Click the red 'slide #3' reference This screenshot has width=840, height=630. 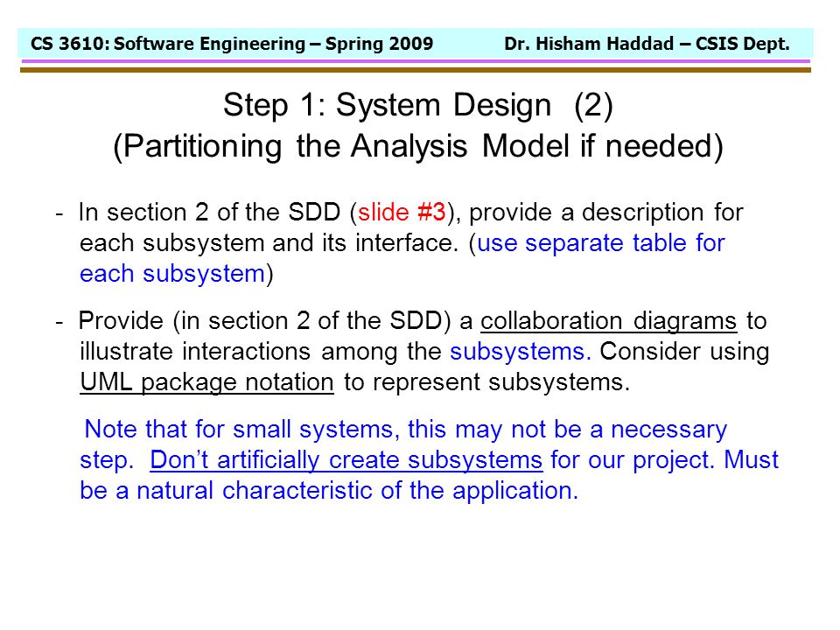(x=402, y=212)
